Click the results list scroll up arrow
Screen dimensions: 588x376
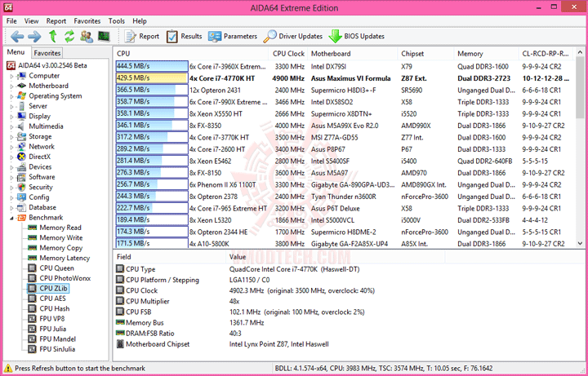click(x=580, y=51)
